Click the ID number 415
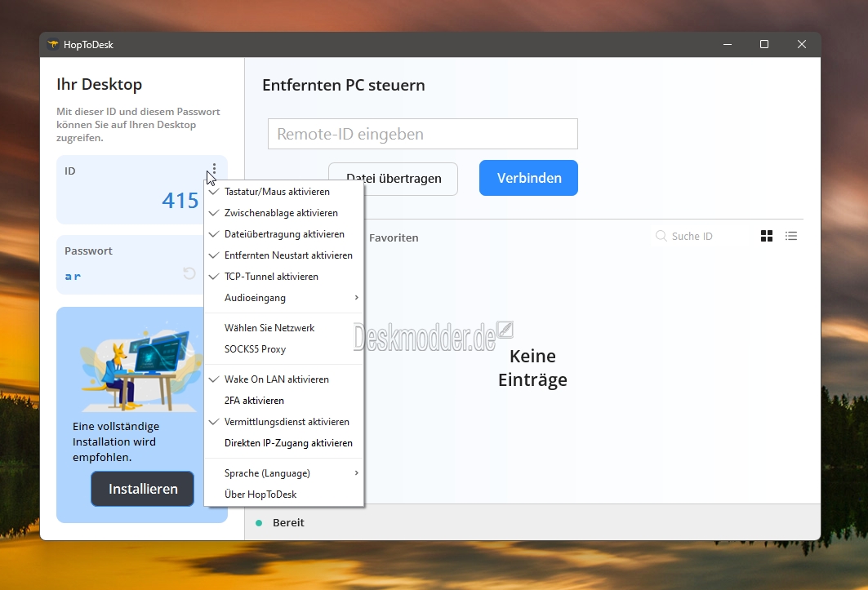The height and width of the screenshot is (590, 868). (180, 201)
